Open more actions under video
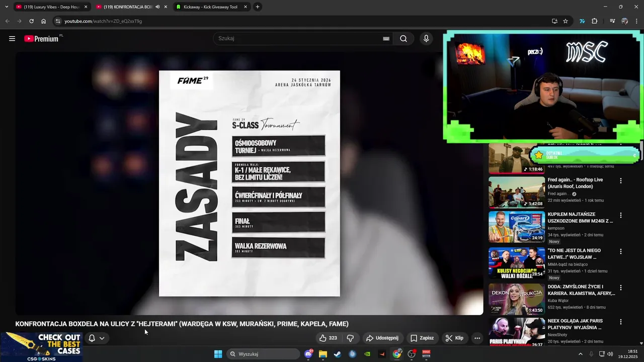Viewport: 644px width, 362px height. click(x=477, y=338)
